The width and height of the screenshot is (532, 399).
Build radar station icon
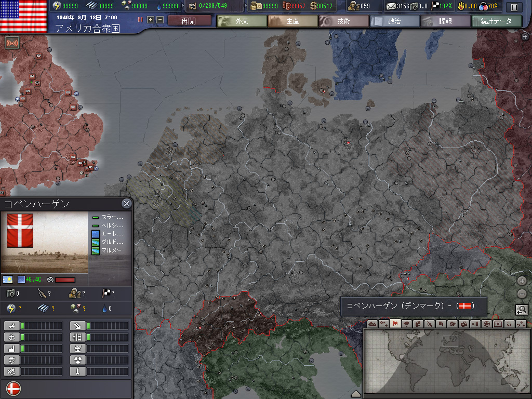tap(78, 349)
